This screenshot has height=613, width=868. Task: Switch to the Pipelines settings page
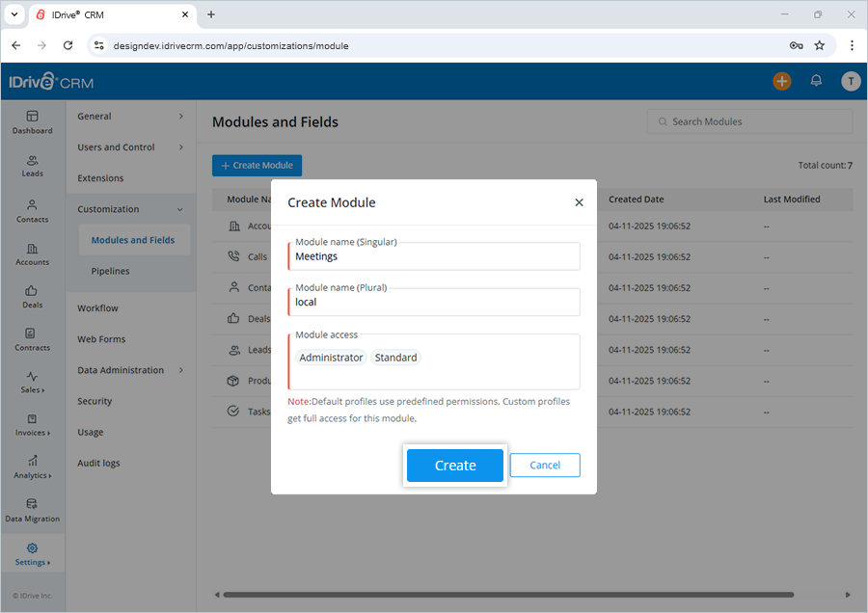[x=110, y=271]
